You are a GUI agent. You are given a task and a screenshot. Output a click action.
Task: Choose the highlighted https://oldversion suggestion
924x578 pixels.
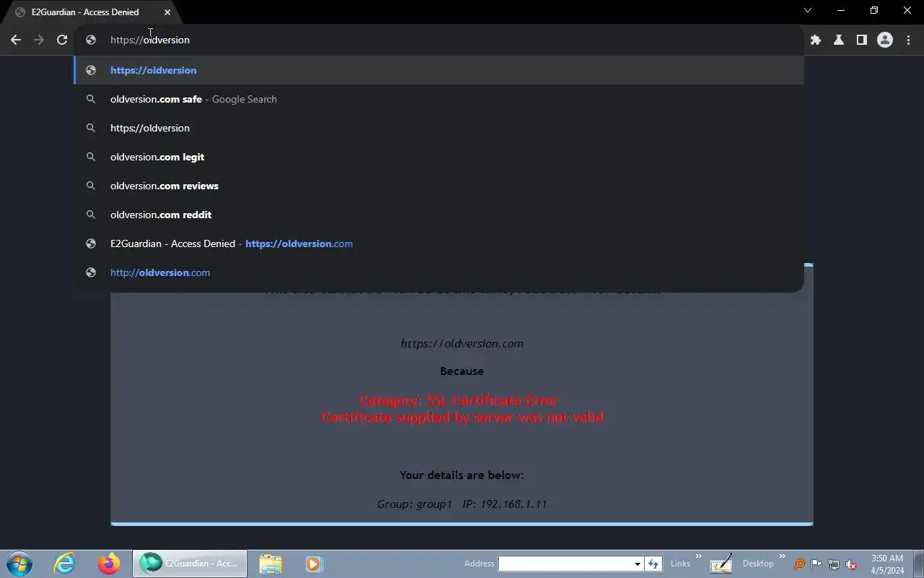click(x=439, y=70)
